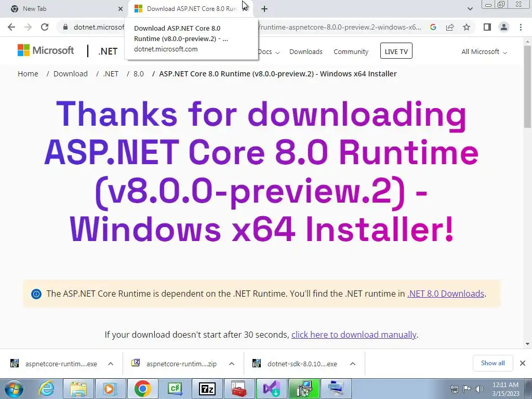
Task: Open the Windows Start menu
Action: [14, 389]
